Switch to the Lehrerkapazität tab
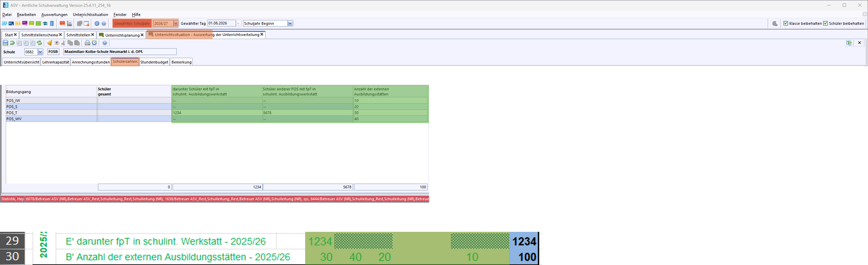Image resolution: width=868 pixels, height=265 pixels. [56, 62]
